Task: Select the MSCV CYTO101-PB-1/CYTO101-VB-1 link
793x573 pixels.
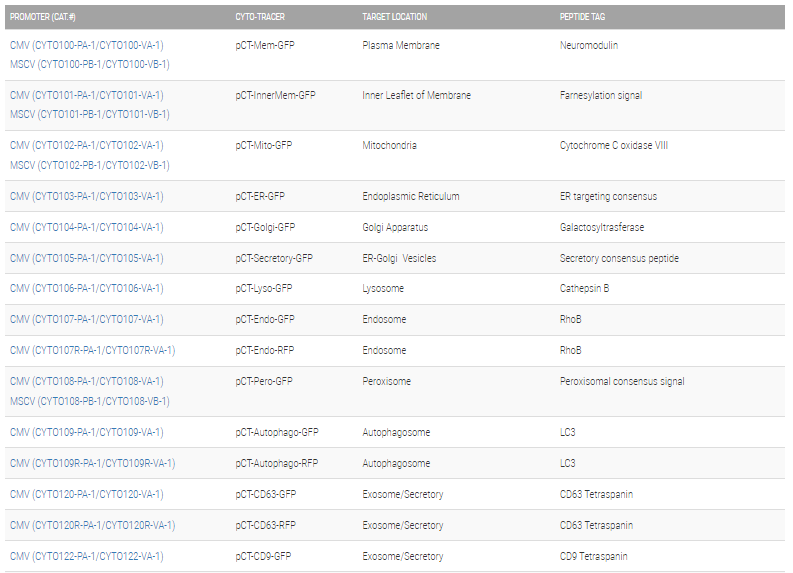Action: click(x=89, y=114)
